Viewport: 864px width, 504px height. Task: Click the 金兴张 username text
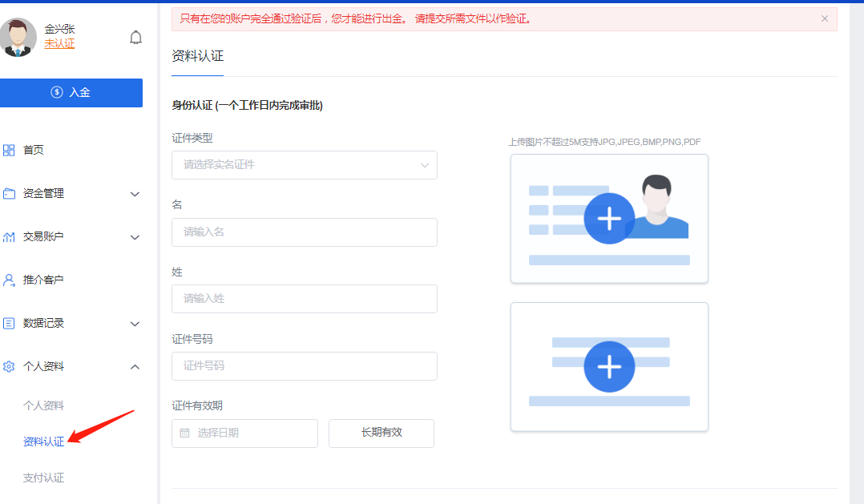[59, 29]
